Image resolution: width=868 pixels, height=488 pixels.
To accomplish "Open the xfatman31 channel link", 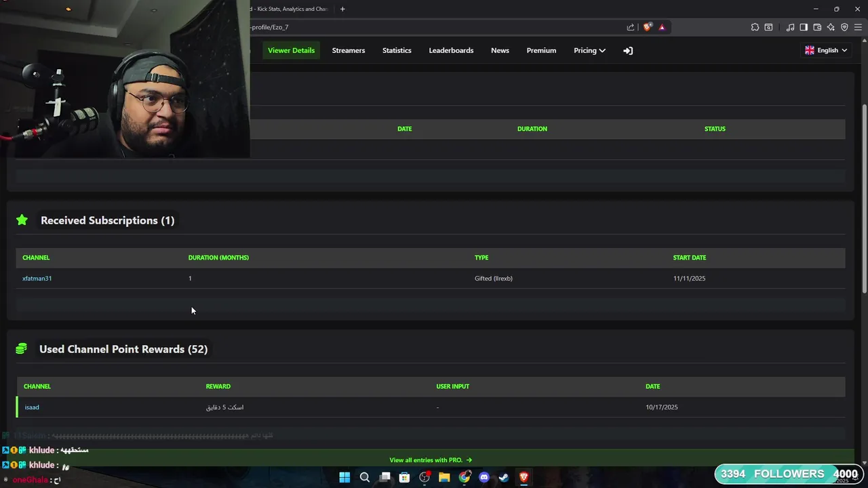I will pos(37,279).
